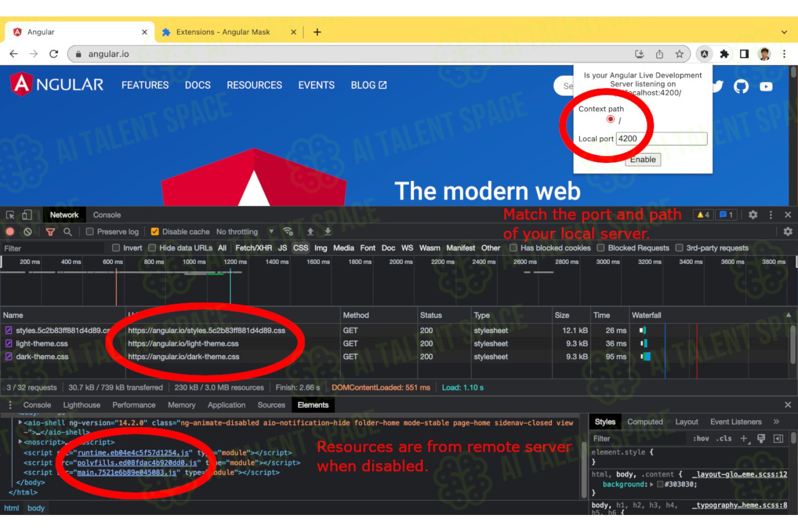Open the Lighthouse drawer tab
The image size is (798, 532).
click(x=81, y=405)
